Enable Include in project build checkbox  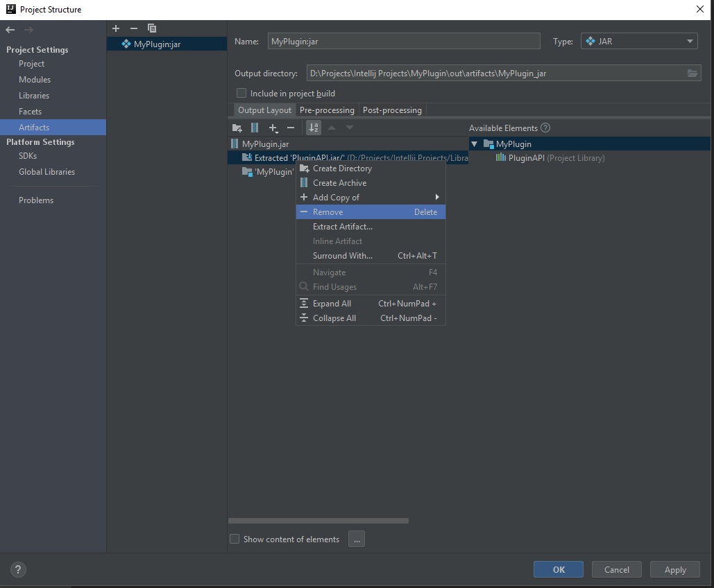click(x=241, y=94)
